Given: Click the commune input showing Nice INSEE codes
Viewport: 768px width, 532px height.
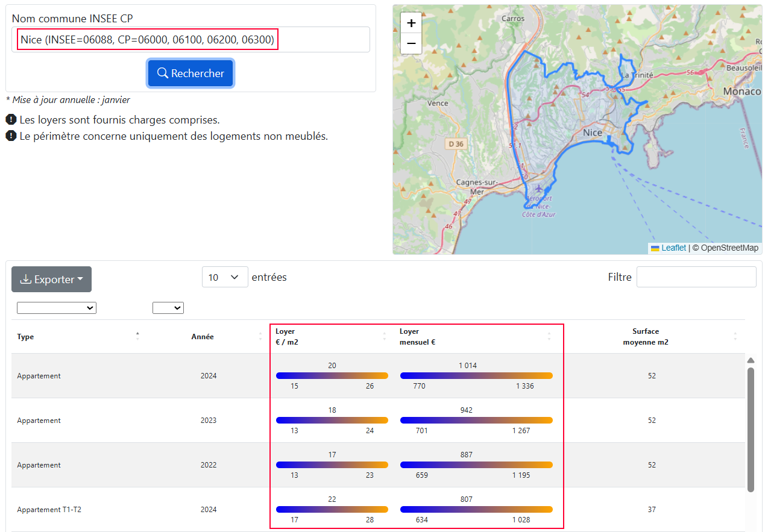Looking at the screenshot, I should pos(147,39).
